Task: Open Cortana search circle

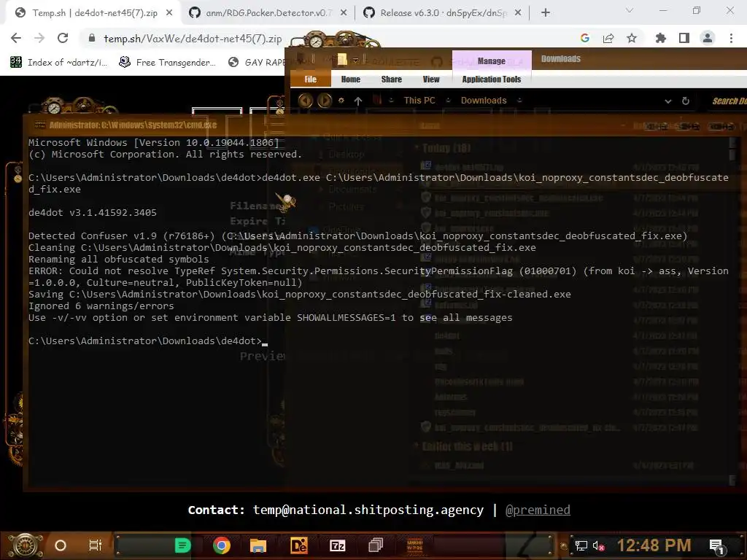Action: point(61,545)
